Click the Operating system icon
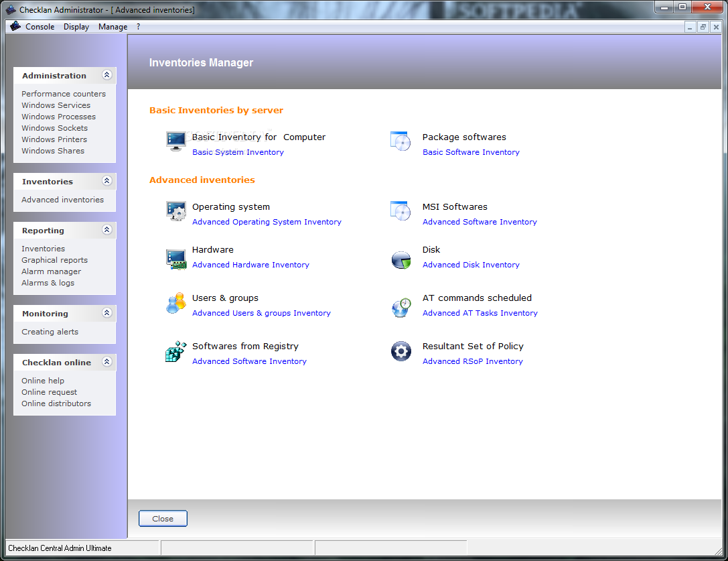Viewport: 728px width, 561px height. click(176, 211)
